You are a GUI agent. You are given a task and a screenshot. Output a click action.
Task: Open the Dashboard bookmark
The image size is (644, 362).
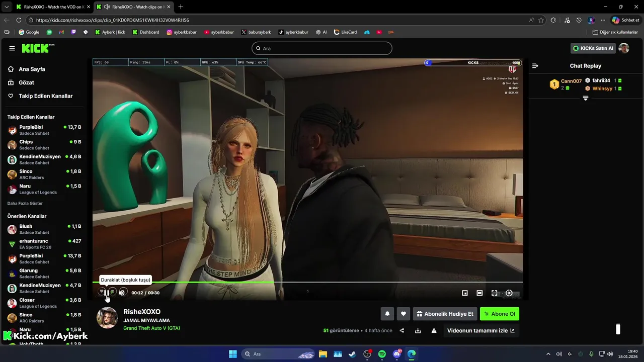146,32
